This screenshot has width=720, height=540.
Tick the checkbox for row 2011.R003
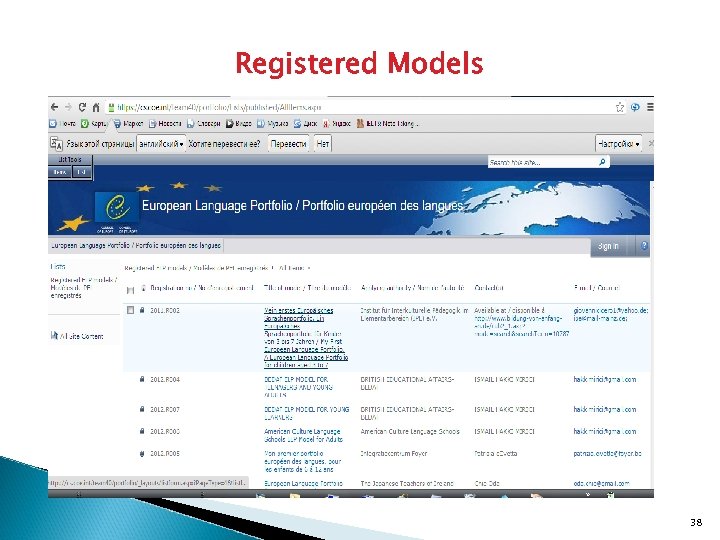[x=130, y=310]
